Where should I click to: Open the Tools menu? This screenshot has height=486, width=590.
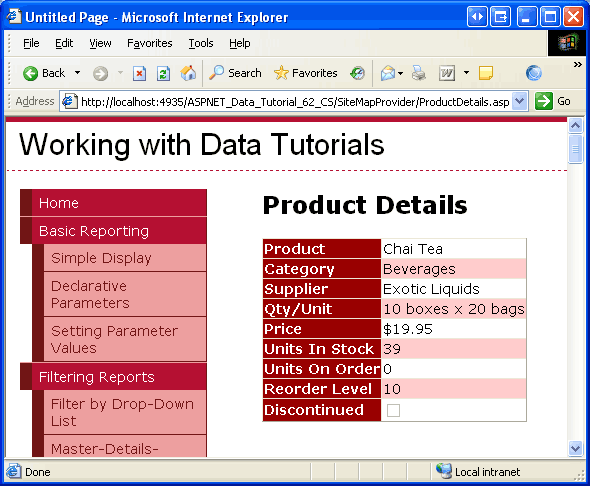pos(201,43)
